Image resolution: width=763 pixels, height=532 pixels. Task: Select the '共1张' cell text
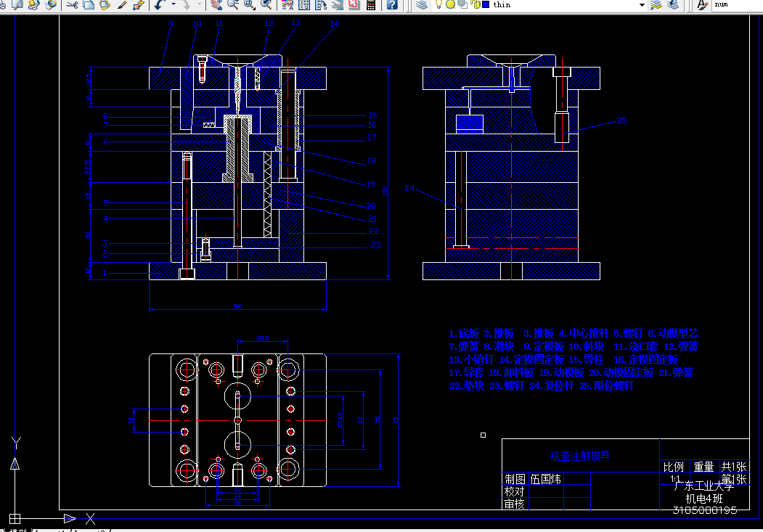pos(734,467)
